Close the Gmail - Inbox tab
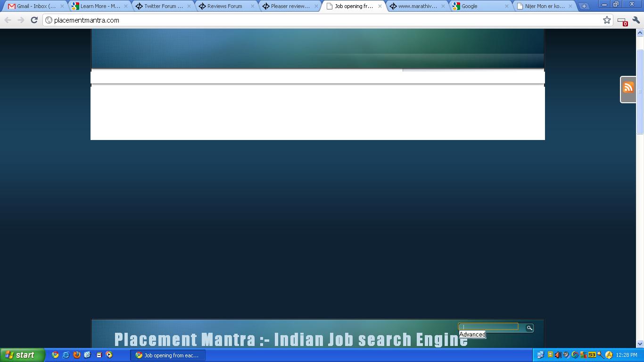644x362 pixels. [62, 6]
